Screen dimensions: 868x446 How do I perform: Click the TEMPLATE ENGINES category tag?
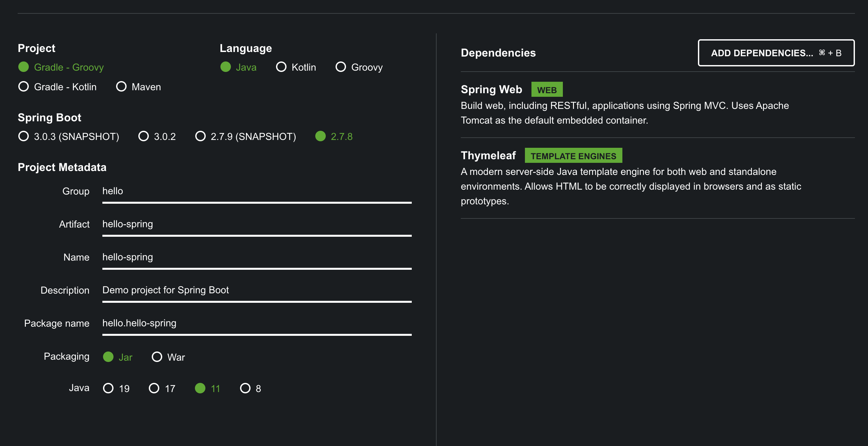coord(574,156)
